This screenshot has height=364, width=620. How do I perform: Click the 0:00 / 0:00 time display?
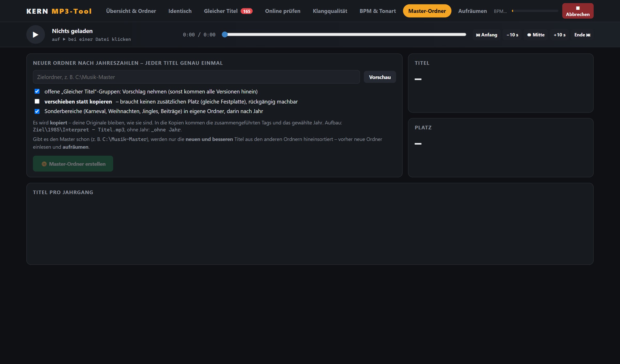pyautogui.click(x=199, y=35)
